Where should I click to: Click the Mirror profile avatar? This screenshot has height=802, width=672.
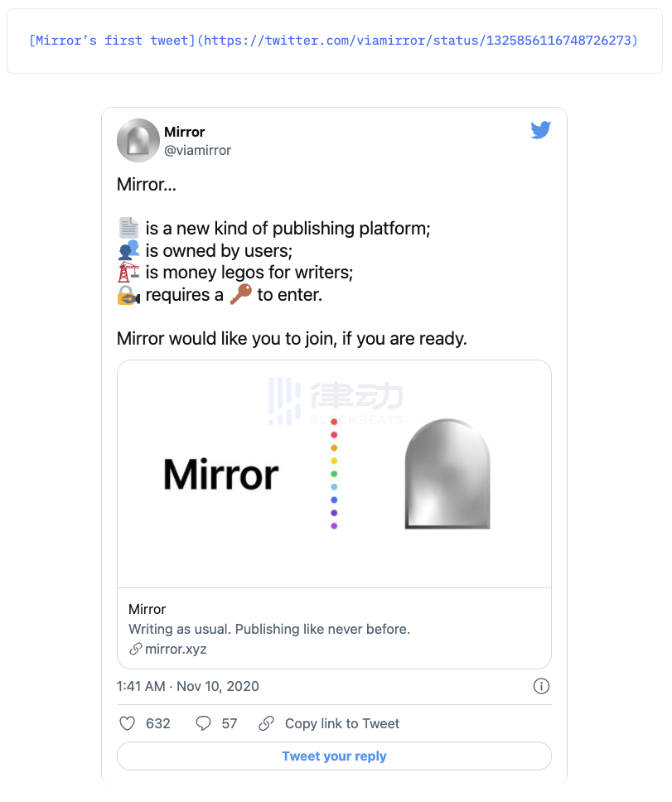point(138,140)
